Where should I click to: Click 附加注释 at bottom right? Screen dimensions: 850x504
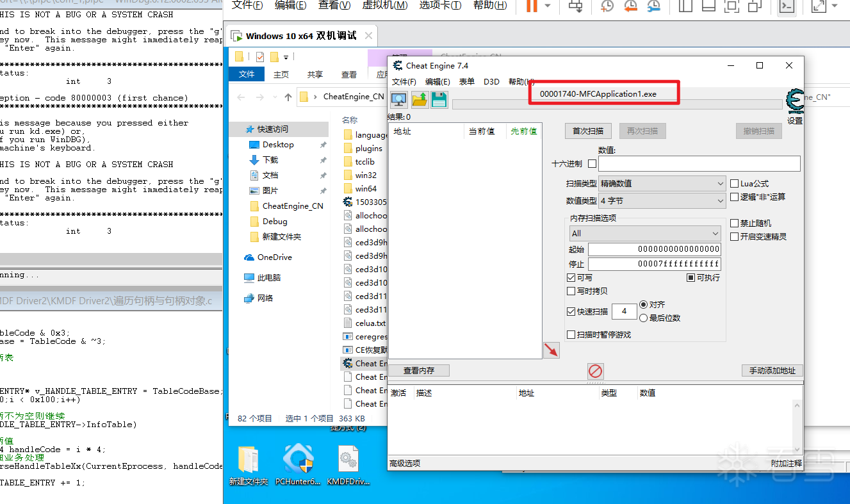coord(787,464)
